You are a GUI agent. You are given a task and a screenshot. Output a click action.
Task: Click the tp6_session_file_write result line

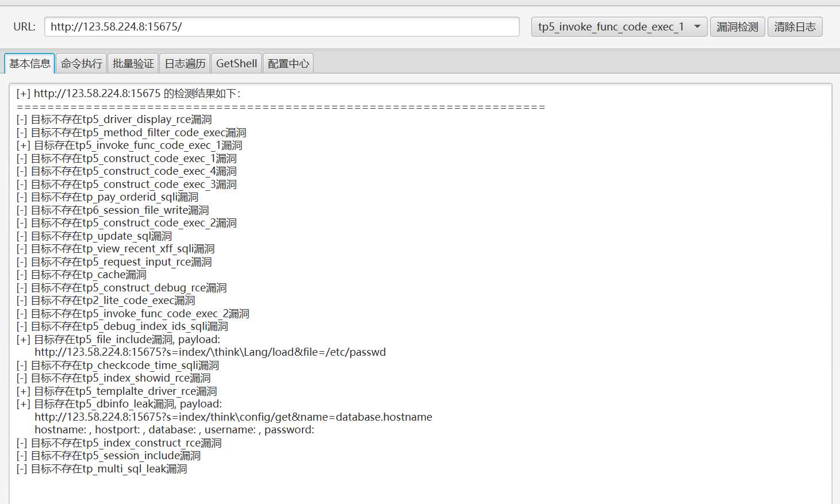(x=113, y=210)
